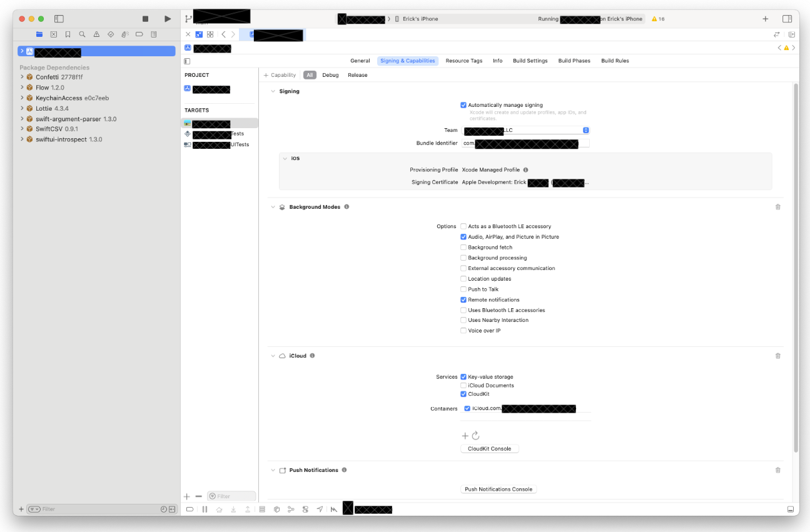Toggle the navigator sidebar icon

[59, 19]
